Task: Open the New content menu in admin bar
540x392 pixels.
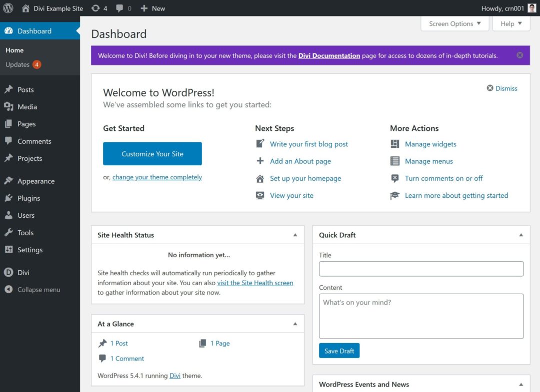Action: [x=153, y=8]
